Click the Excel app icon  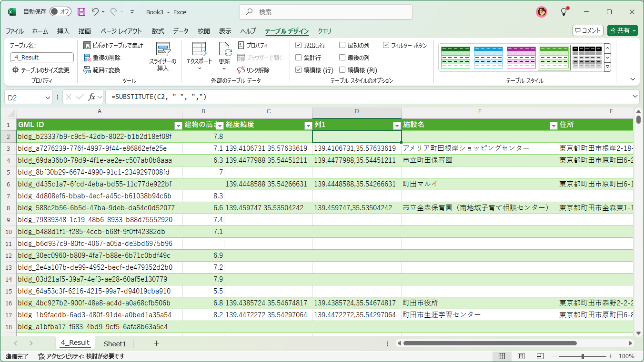[12, 12]
